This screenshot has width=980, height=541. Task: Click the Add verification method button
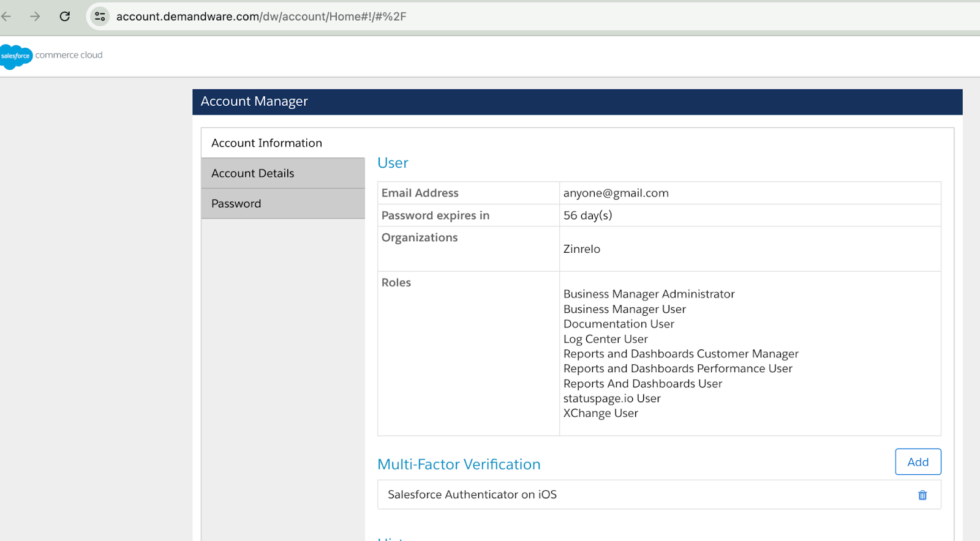pyautogui.click(x=918, y=462)
